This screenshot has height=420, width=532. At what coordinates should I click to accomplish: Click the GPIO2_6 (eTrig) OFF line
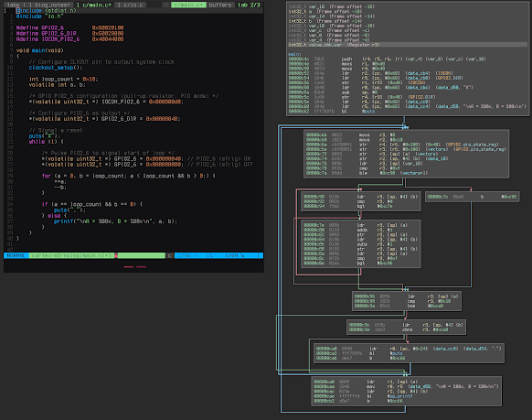(x=147, y=165)
